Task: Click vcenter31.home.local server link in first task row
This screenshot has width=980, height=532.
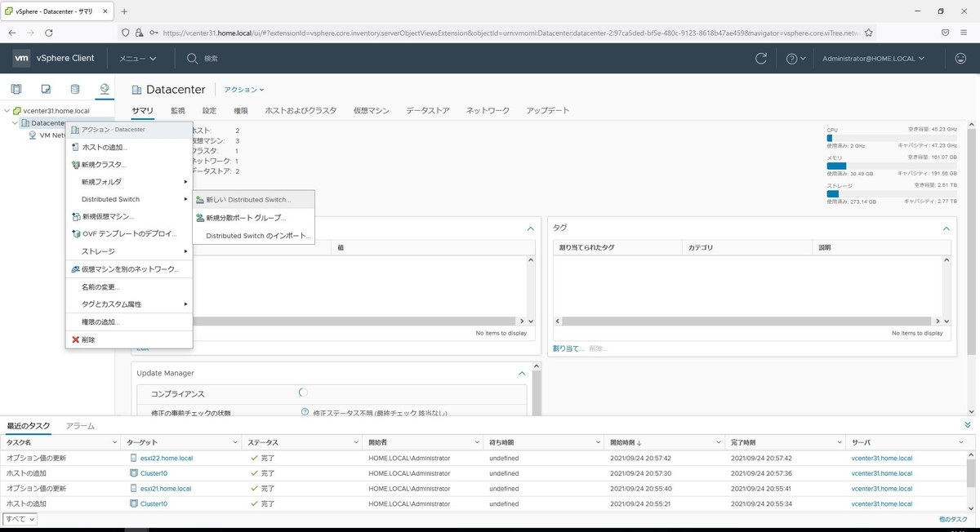Action: (882, 458)
